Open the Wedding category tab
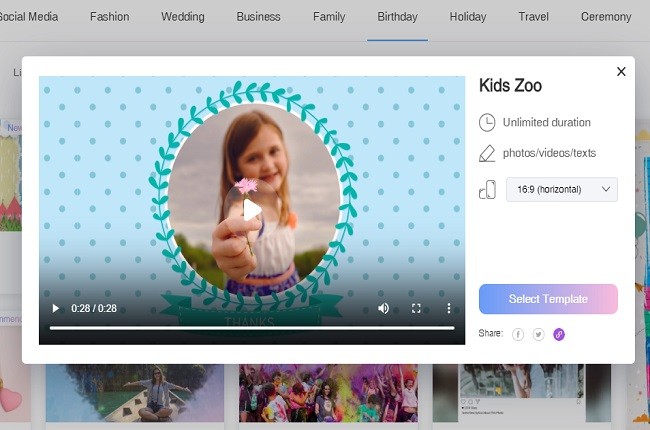The image size is (650, 430). [183, 17]
